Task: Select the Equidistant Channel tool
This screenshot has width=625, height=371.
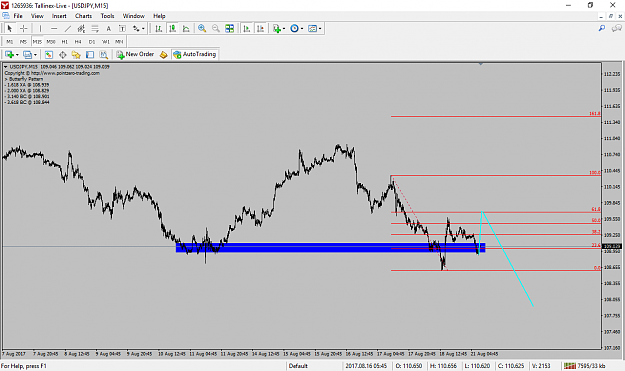Action: coord(81,28)
